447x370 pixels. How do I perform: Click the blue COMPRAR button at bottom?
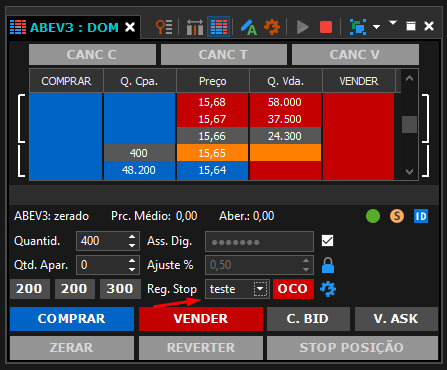[72, 319]
